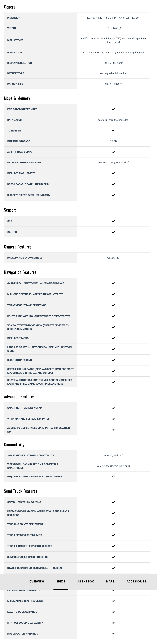
Task: Open the Overview tab
Action: click(x=36, y=581)
